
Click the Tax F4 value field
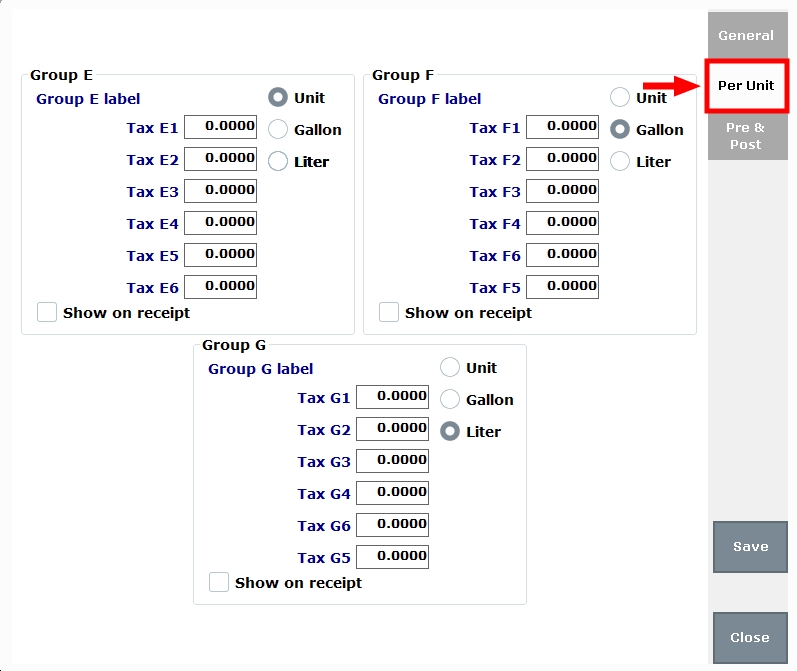(563, 223)
